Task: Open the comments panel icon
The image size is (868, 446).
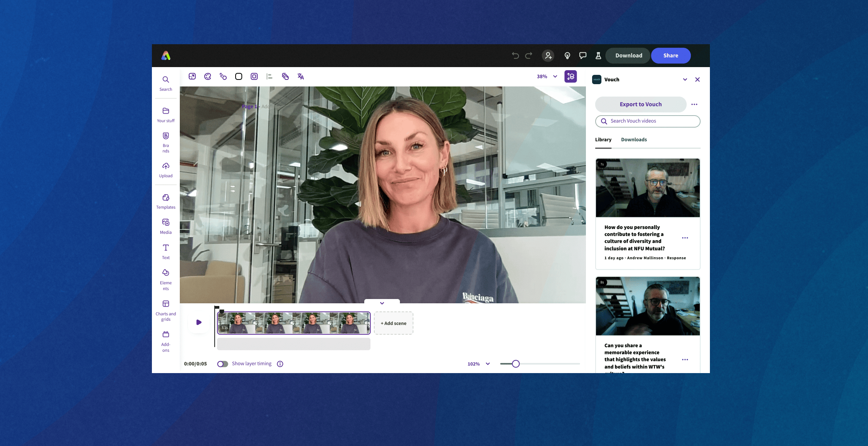Action: (x=583, y=55)
